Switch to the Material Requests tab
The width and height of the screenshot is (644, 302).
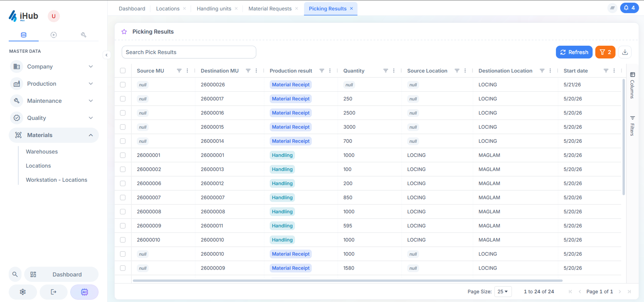(x=270, y=9)
